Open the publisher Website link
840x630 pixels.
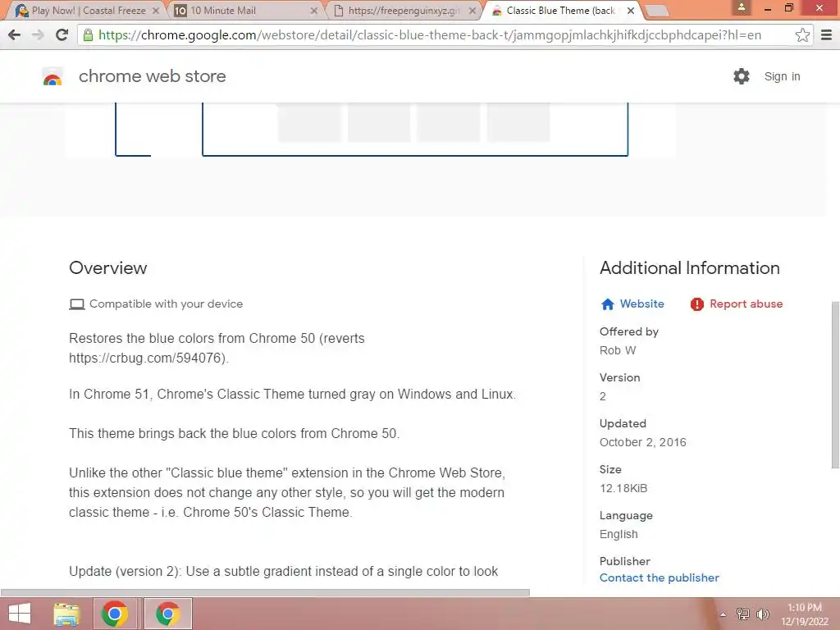[641, 304]
